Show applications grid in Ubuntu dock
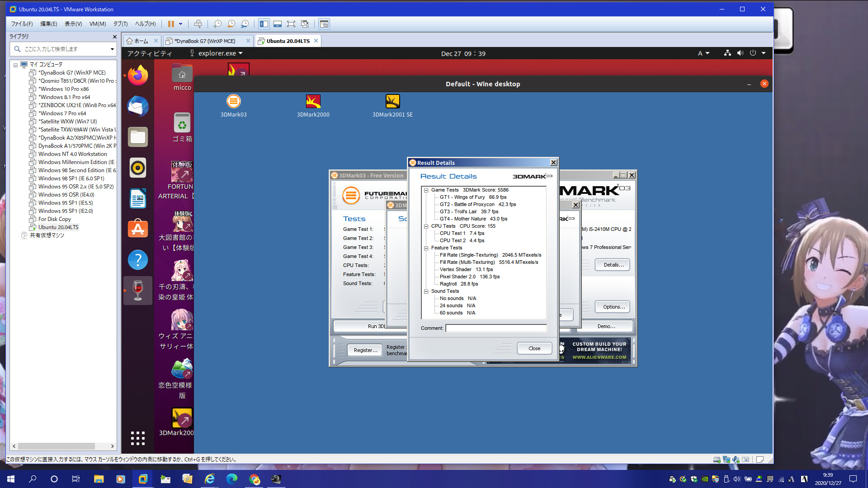The width and height of the screenshot is (868, 488). click(x=138, y=438)
